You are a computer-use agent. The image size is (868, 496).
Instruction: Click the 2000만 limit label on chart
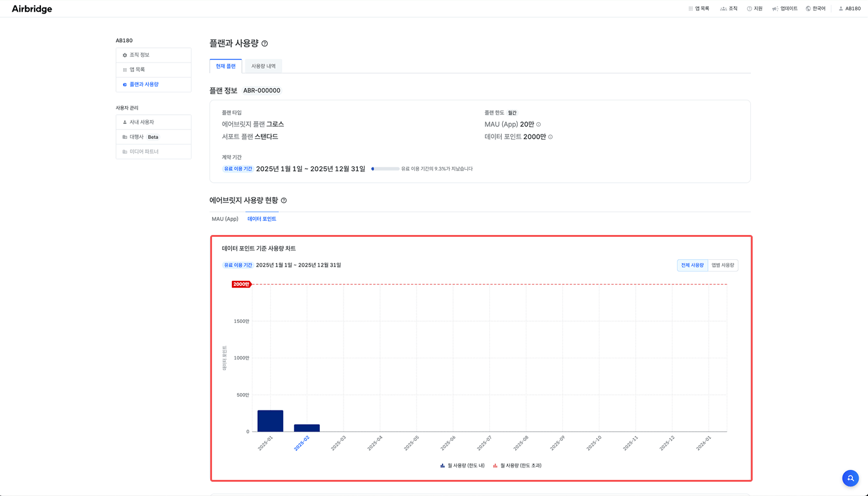(x=241, y=284)
